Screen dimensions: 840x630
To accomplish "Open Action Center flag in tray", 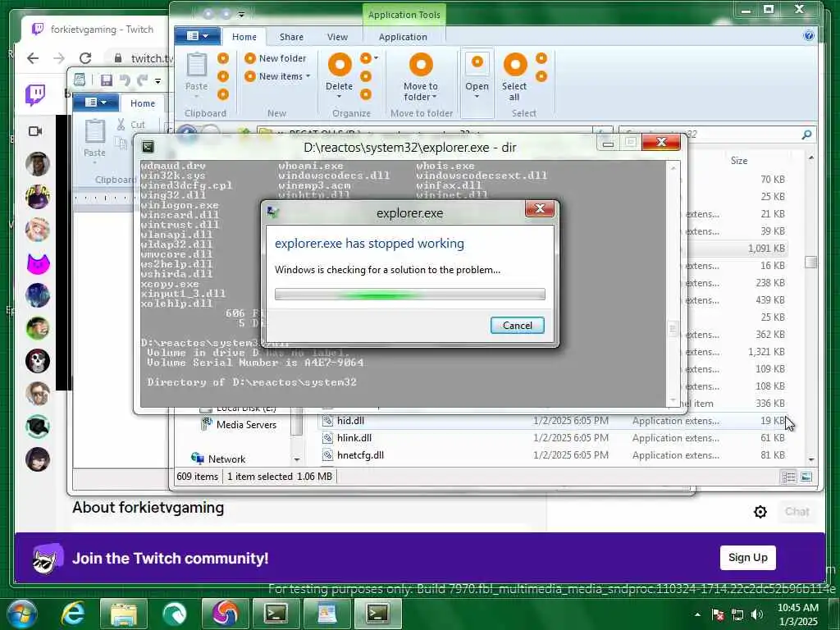I will click(717, 614).
